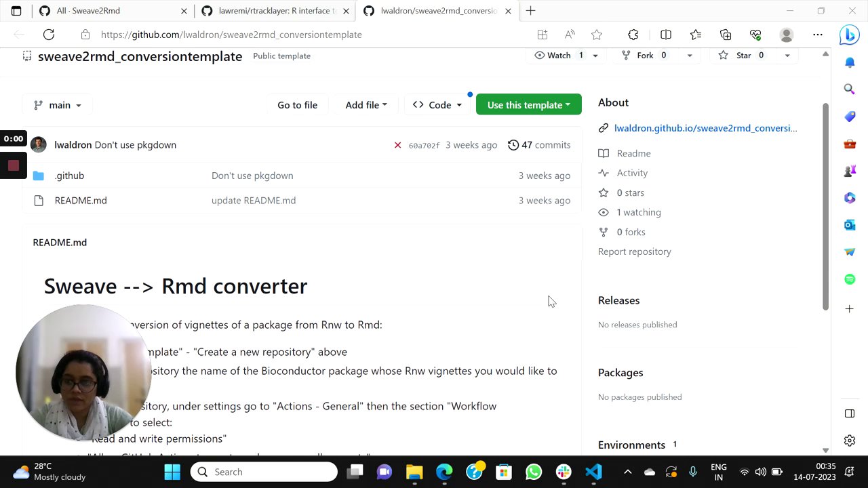
Task: View 0 stars link
Action: pos(630,193)
